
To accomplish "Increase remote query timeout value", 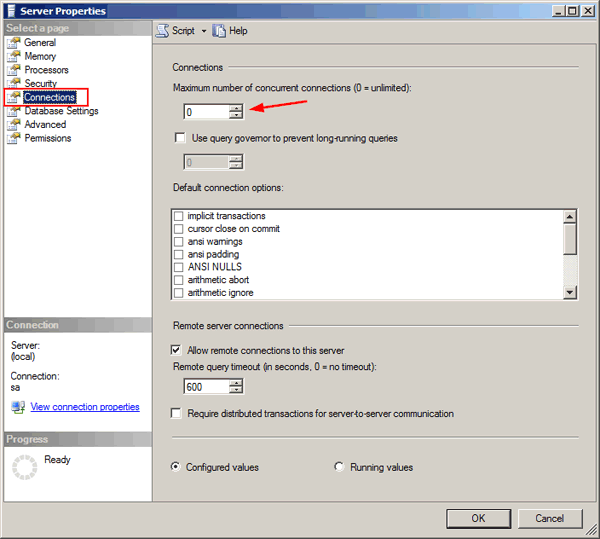I will (236, 383).
